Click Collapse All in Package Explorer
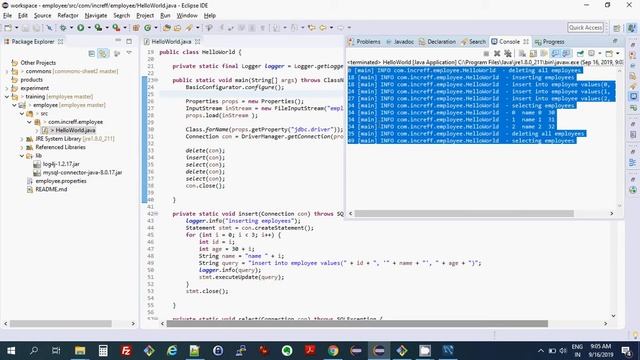Screen dimensions: 640x360 coord(91,53)
